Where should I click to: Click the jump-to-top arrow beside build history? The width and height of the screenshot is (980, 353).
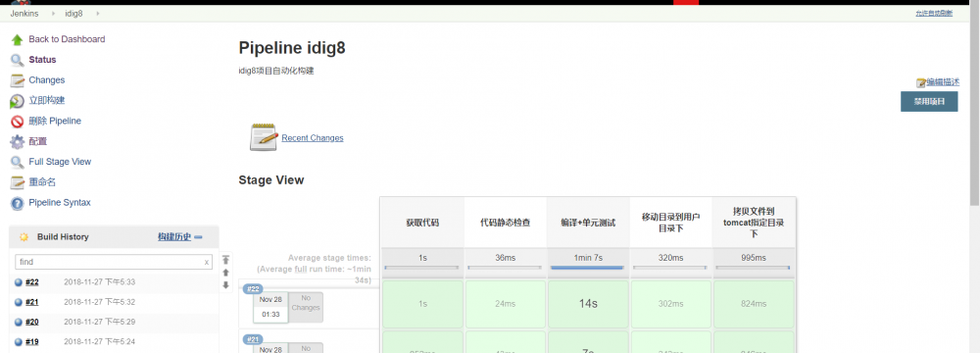coord(226,260)
